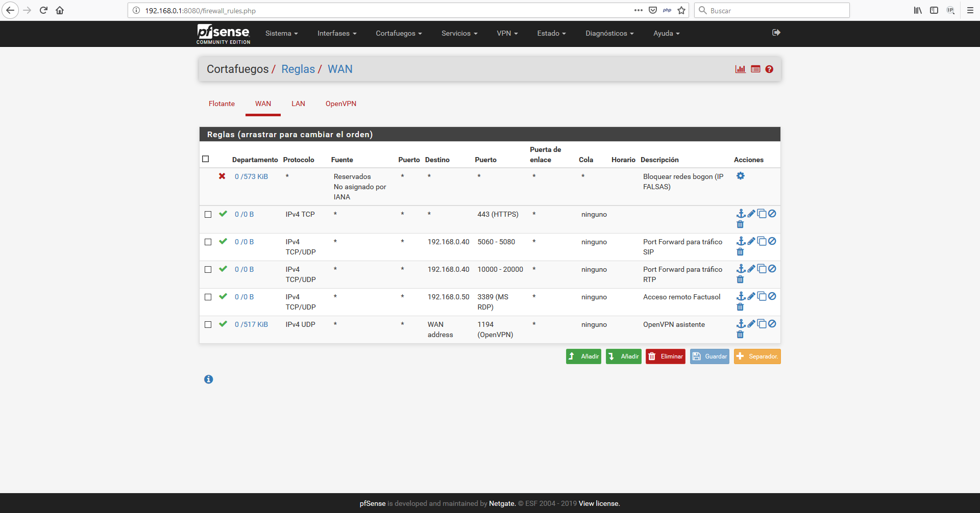
Task: Open the firewall log list icon
Action: pos(755,69)
